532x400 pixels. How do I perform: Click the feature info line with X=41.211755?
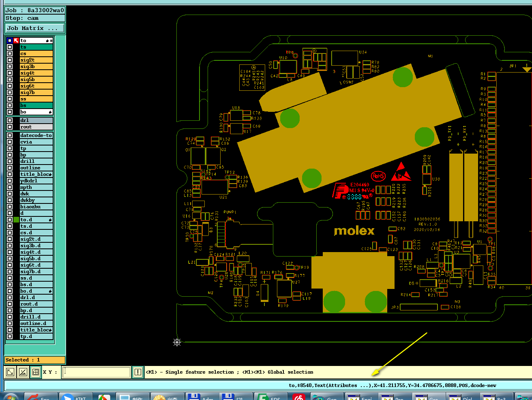coord(393,385)
